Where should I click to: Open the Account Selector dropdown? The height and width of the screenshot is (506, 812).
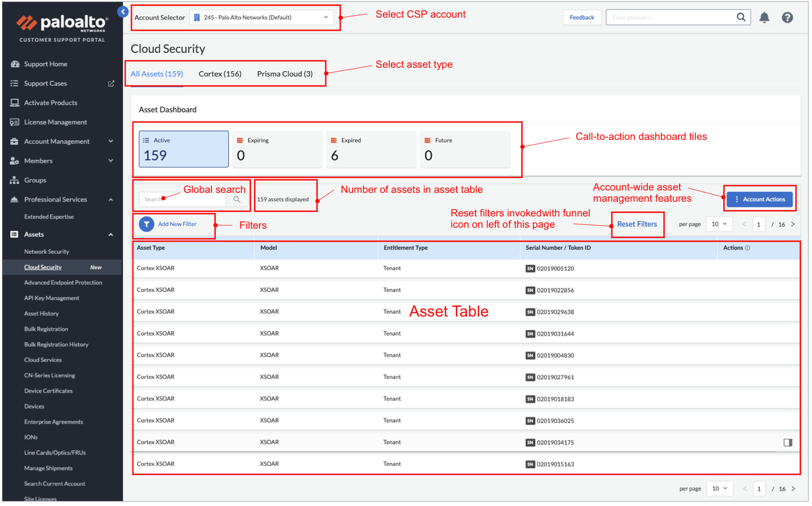262,18
